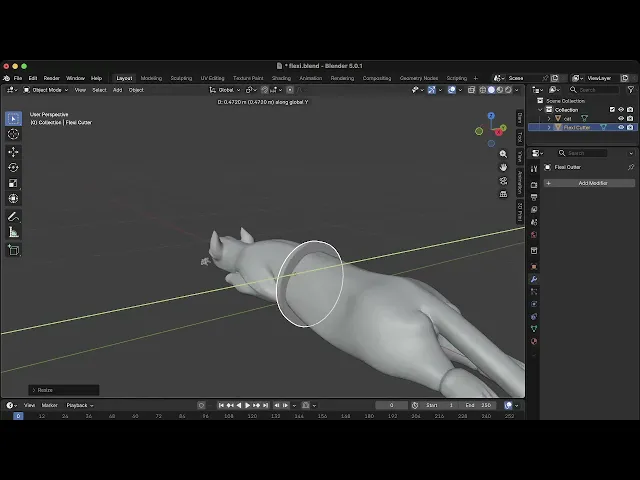The image size is (640, 480).
Task: Expand the Resize operator panel
Action: click(x=64, y=390)
